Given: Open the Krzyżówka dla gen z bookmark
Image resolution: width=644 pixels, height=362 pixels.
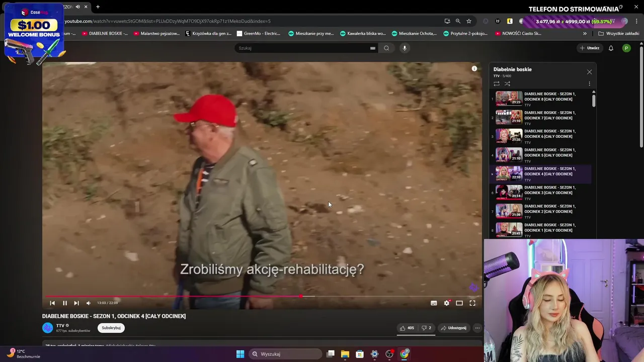Looking at the screenshot, I should tap(208, 34).
